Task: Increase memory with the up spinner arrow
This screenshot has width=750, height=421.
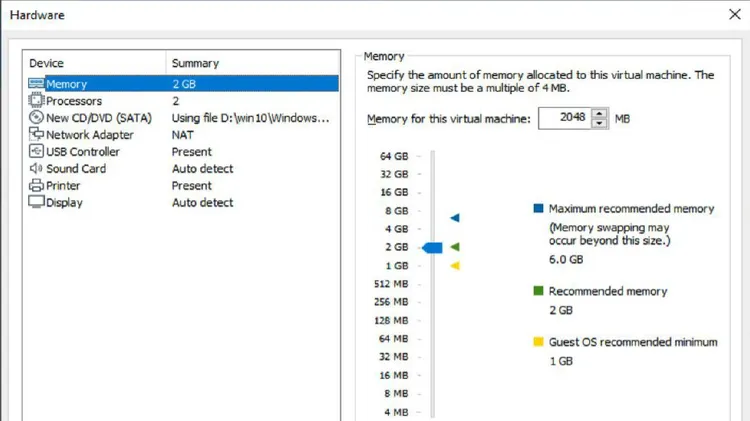Action: coord(599,114)
